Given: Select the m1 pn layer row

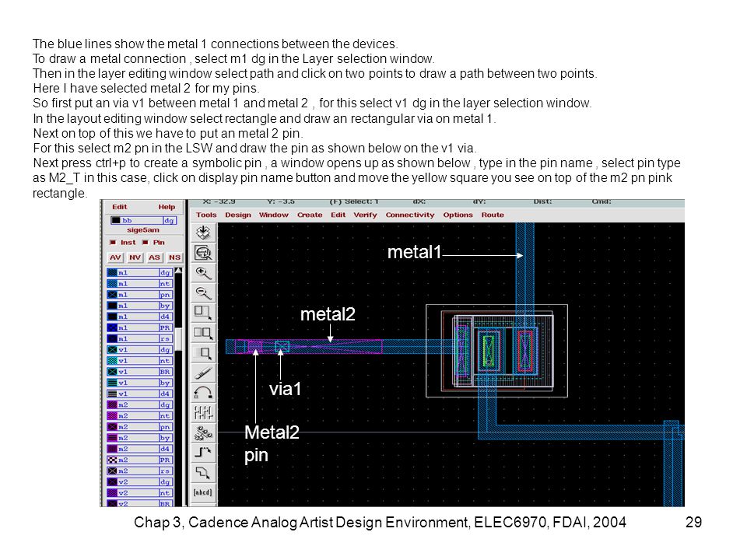Looking at the screenshot, I should point(139,295).
